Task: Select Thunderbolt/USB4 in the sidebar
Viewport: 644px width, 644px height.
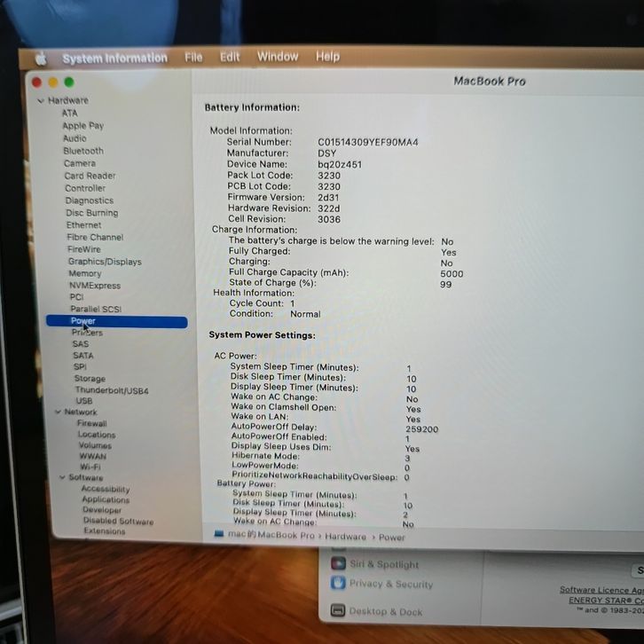Action: click(x=111, y=390)
